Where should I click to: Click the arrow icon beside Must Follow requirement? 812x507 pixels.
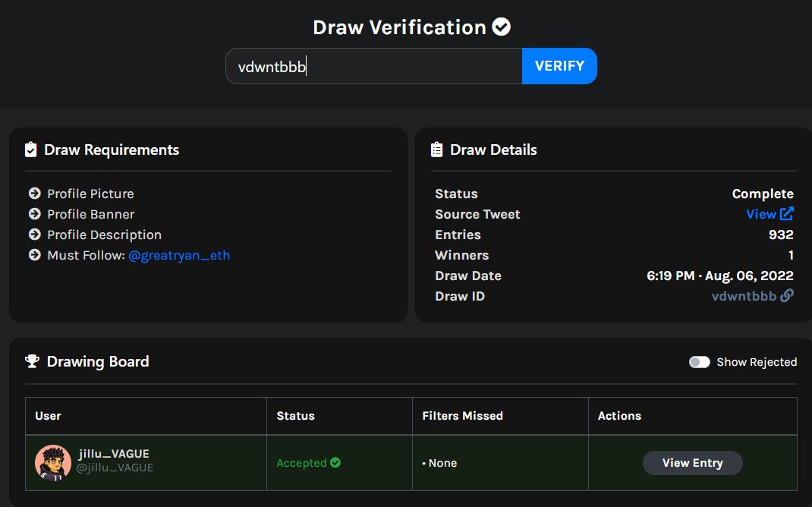point(33,255)
